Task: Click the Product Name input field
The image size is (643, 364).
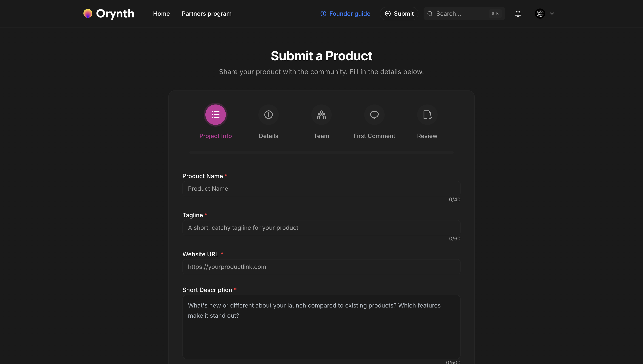Action: tap(321, 189)
